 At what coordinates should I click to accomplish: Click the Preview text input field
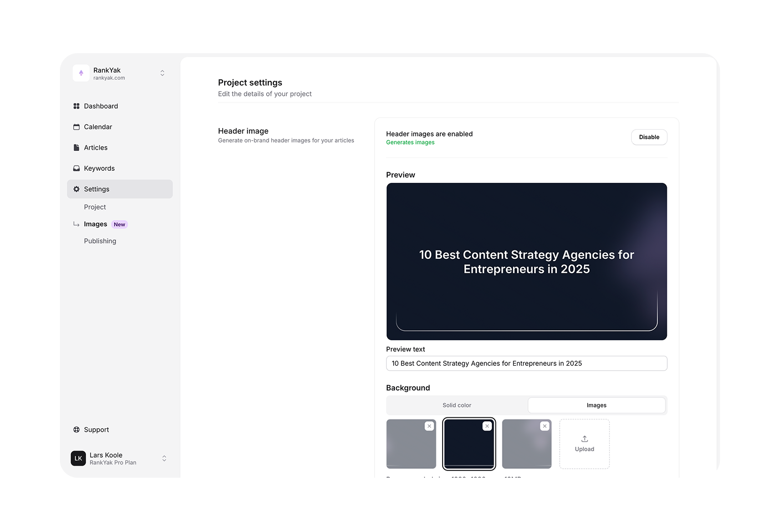tap(526, 364)
